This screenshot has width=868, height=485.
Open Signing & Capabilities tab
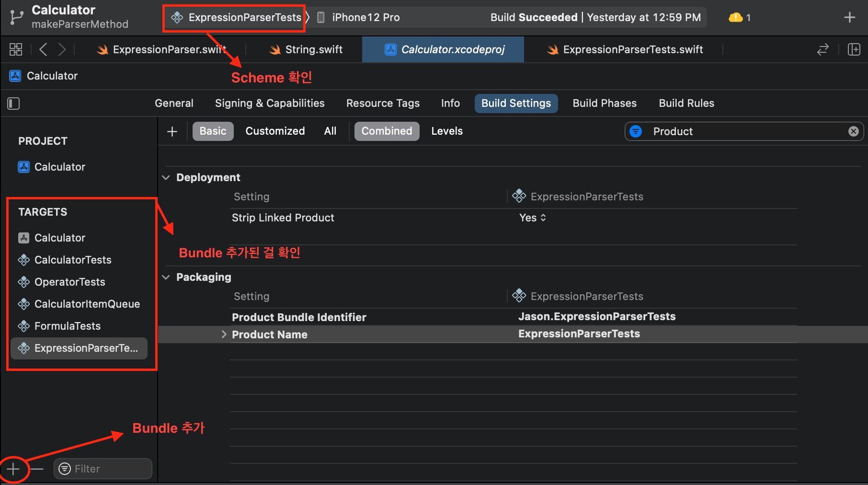pos(270,104)
